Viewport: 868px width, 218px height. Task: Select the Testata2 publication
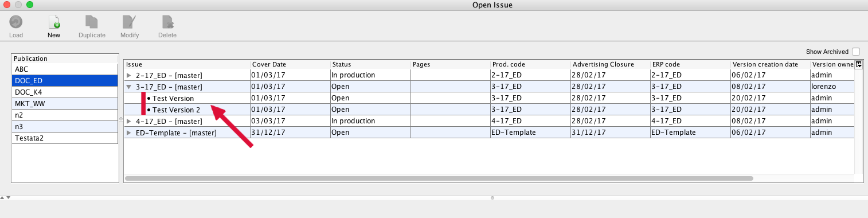(x=65, y=138)
